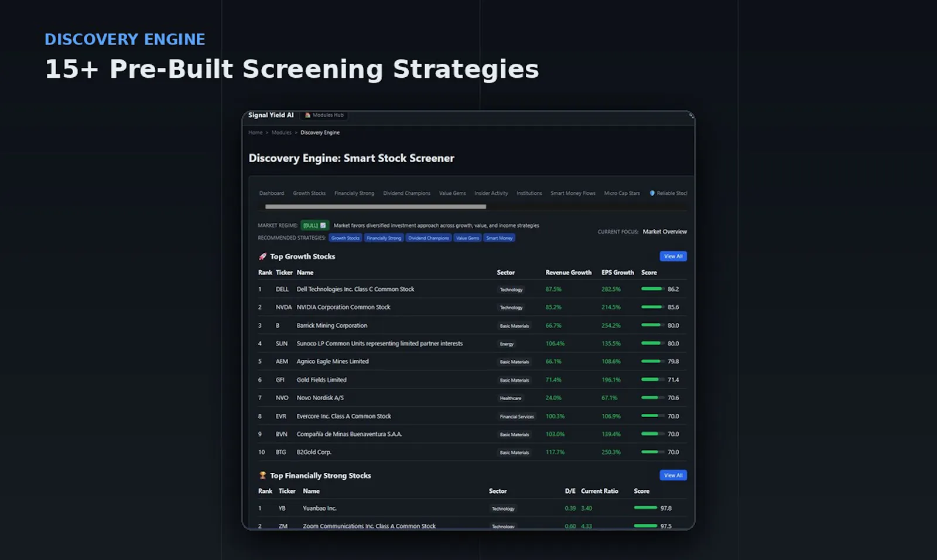Open the Value Gems tab
The image size is (937, 560).
[452, 193]
